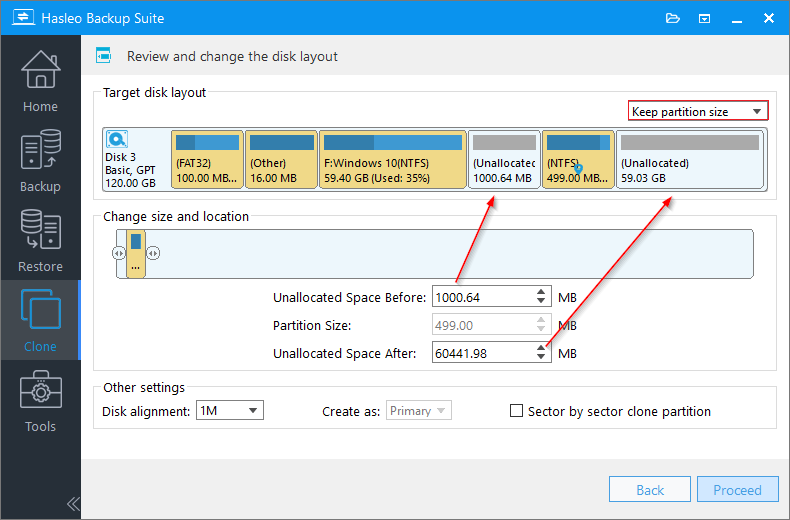The height and width of the screenshot is (520, 790).
Task: Open the Create as Primary dropdown
Action: point(418,411)
